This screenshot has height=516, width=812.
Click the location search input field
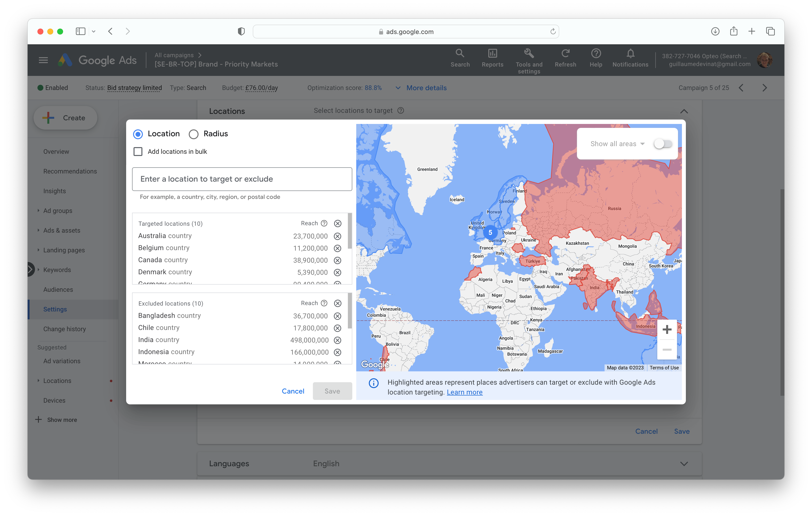point(242,179)
